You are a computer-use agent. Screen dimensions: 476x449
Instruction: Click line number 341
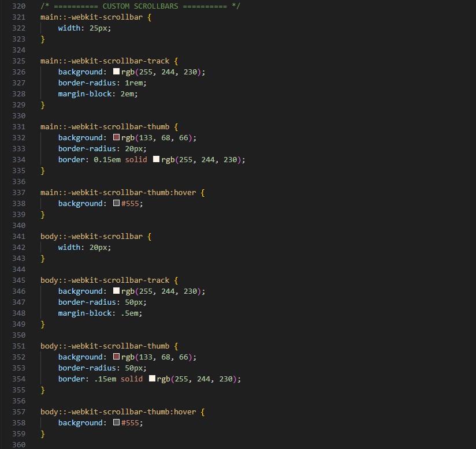[19, 237]
